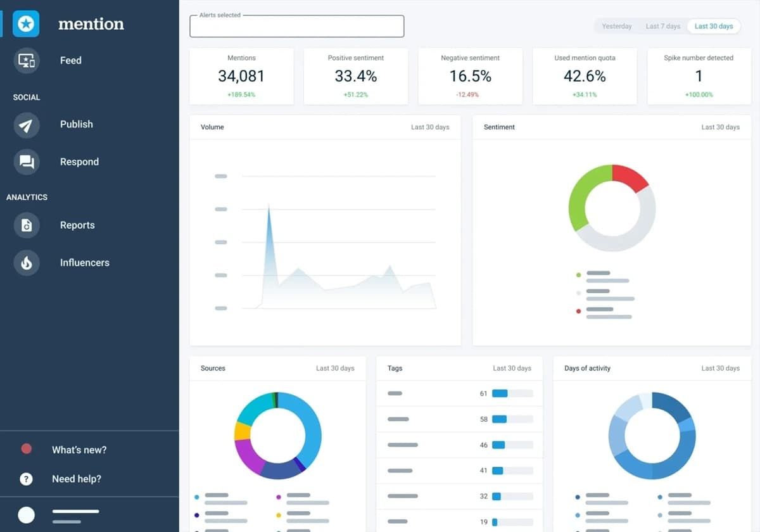The image size is (760, 532).
Task: Go to Reports in the sidebar
Action: point(77,225)
